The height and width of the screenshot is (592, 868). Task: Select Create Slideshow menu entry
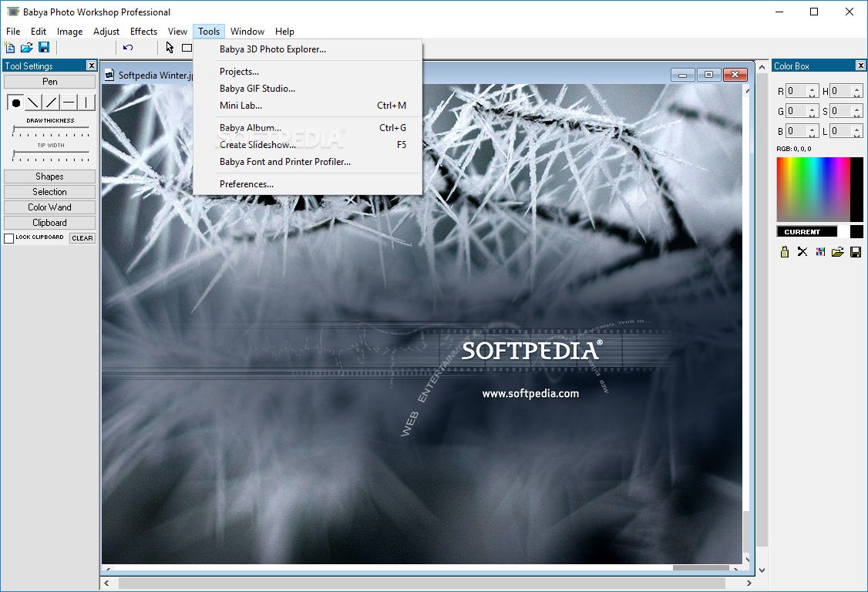coord(308,145)
